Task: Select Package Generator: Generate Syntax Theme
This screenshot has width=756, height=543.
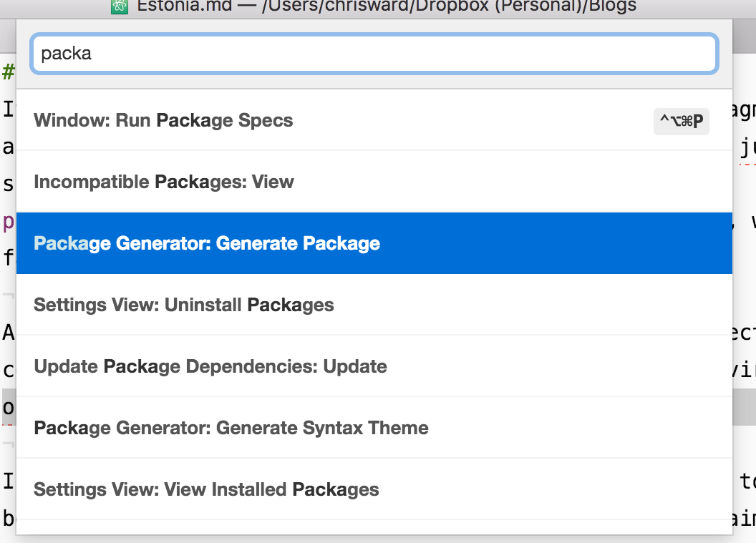Action: 231,428
